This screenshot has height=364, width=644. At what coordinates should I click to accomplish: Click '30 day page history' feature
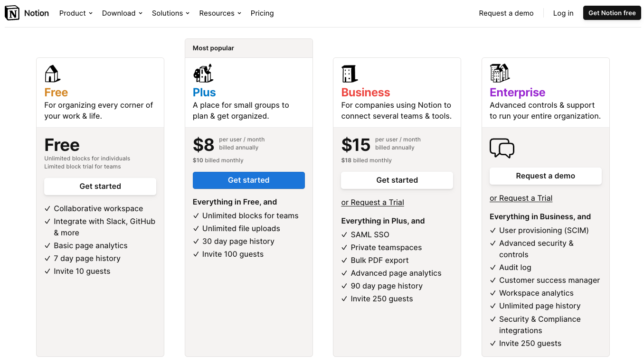[x=238, y=242]
